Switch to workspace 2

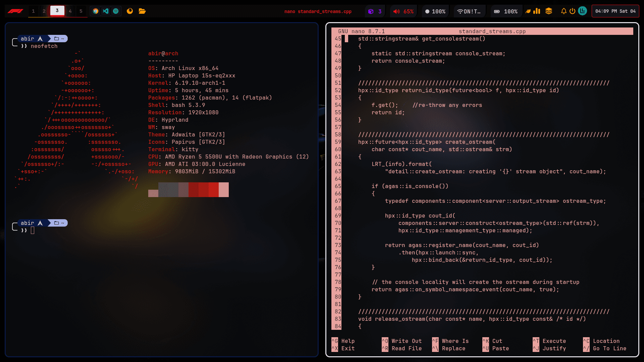click(x=44, y=11)
